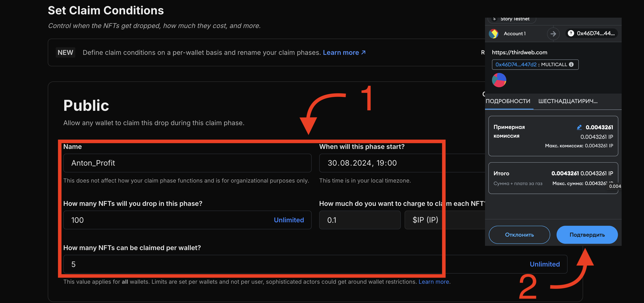The height and width of the screenshot is (303, 644).
Task: Click the Макс. комиссия: 0.0043261 IP text
Action: click(579, 145)
